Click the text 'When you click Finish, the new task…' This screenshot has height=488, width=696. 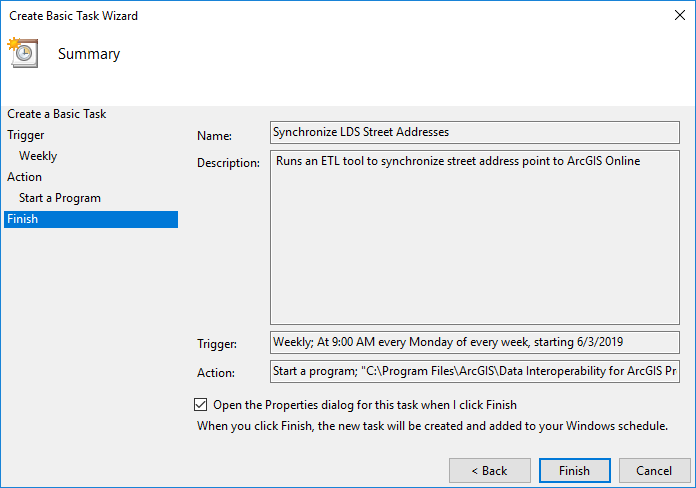point(432,426)
